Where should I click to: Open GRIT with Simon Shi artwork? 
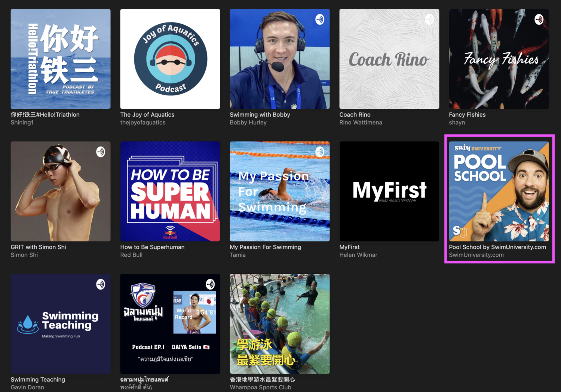(x=61, y=192)
